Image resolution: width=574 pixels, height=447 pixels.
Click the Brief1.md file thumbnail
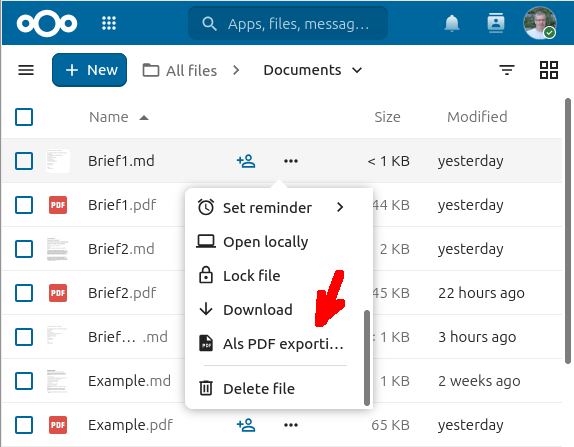pos(58,161)
